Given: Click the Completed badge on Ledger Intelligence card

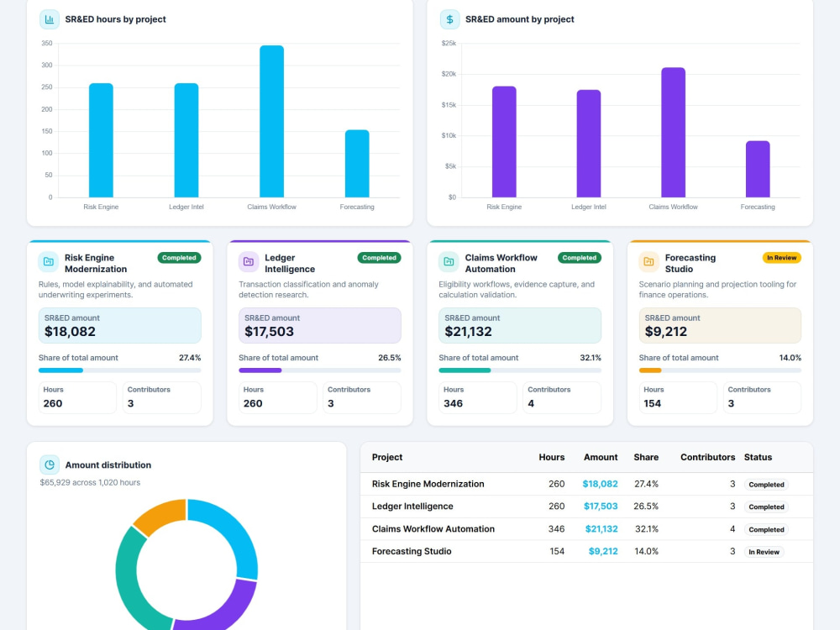Looking at the screenshot, I should tap(380, 258).
